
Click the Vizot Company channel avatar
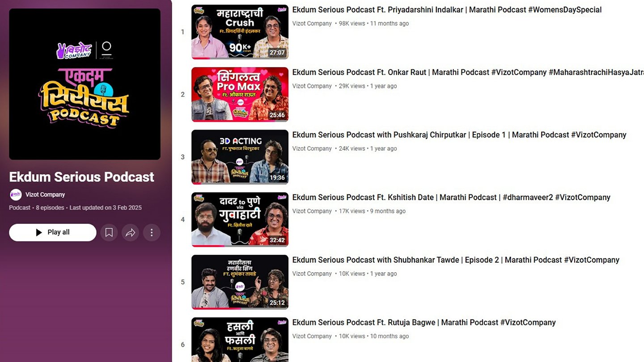point(16,194)
